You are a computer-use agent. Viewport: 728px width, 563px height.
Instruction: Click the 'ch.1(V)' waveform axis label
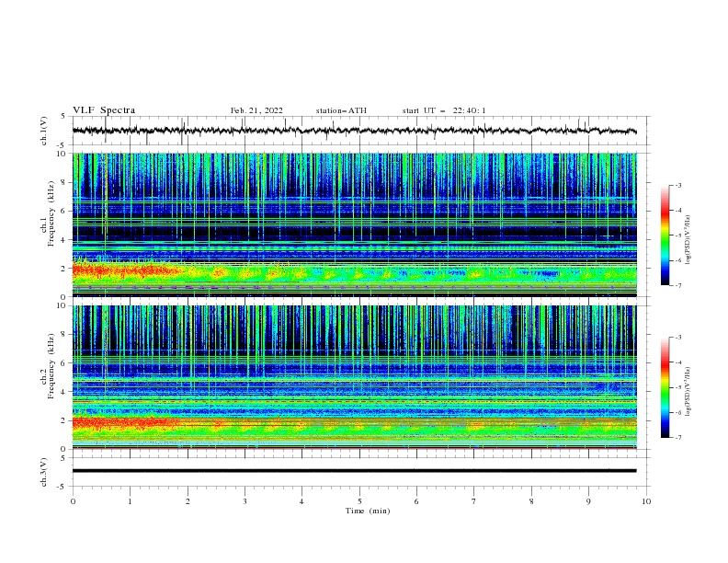[44, 131]
